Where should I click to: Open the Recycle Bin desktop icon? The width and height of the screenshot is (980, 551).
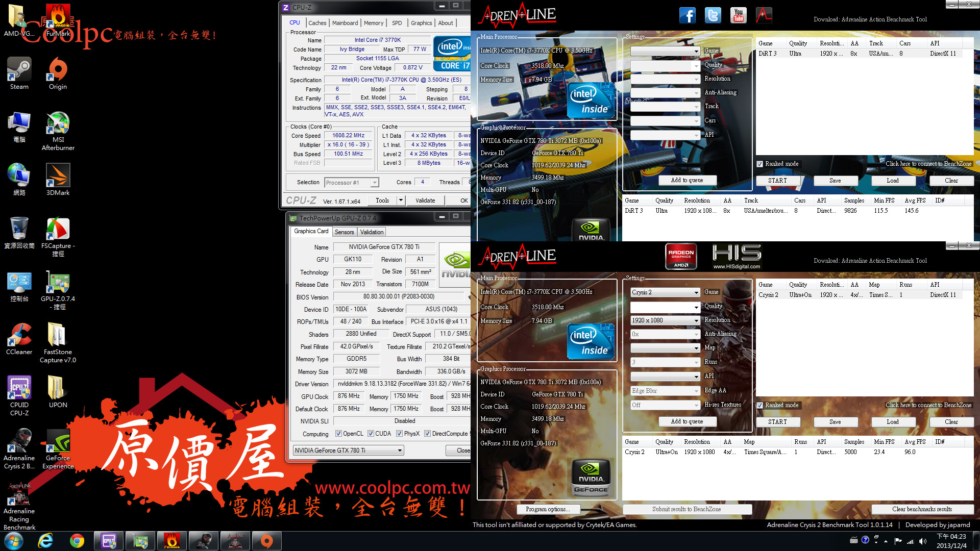click(x=19, y=233)
